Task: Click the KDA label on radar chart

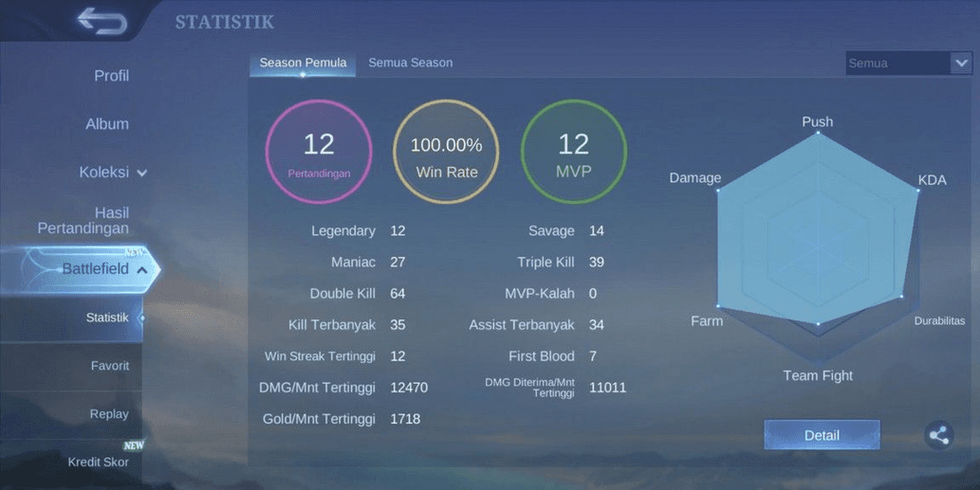Action: coord(932,180)
